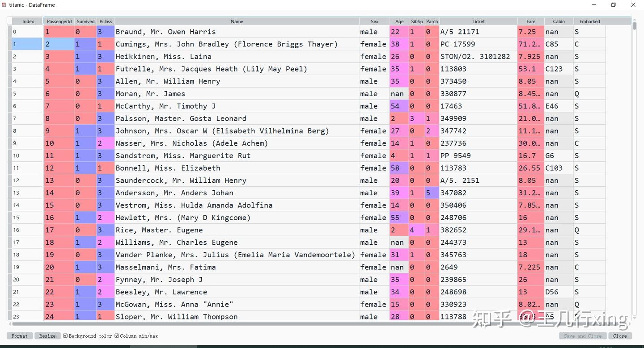The height and width of the screenshot is (348, 644).
Task: Select the Cumings, Mrs. John Bradley name cell
Action: coord(237,44)
